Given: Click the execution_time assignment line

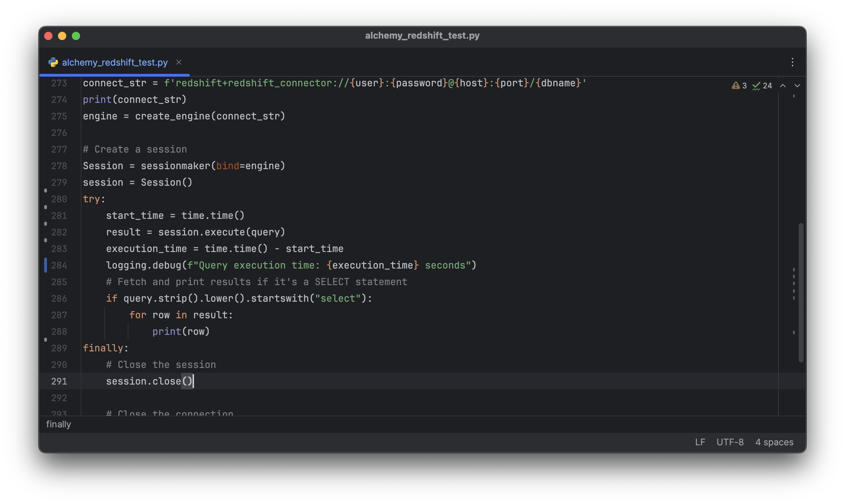Looking at the screenshot, I should 224,249.
